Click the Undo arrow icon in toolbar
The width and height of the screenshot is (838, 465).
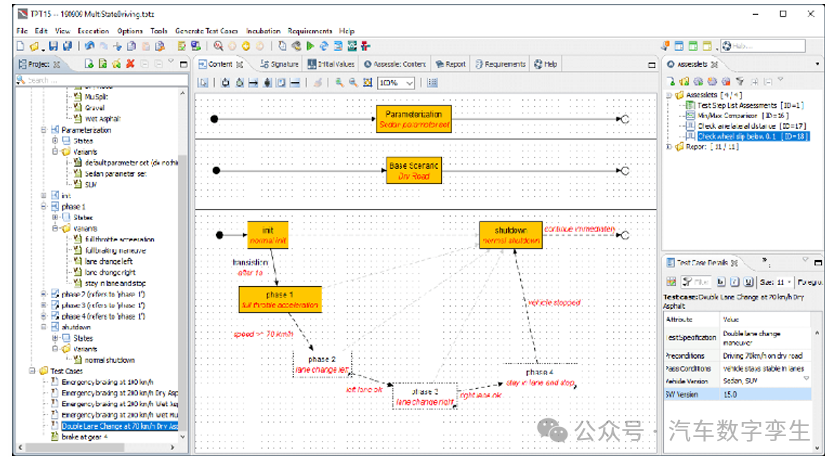90,46
